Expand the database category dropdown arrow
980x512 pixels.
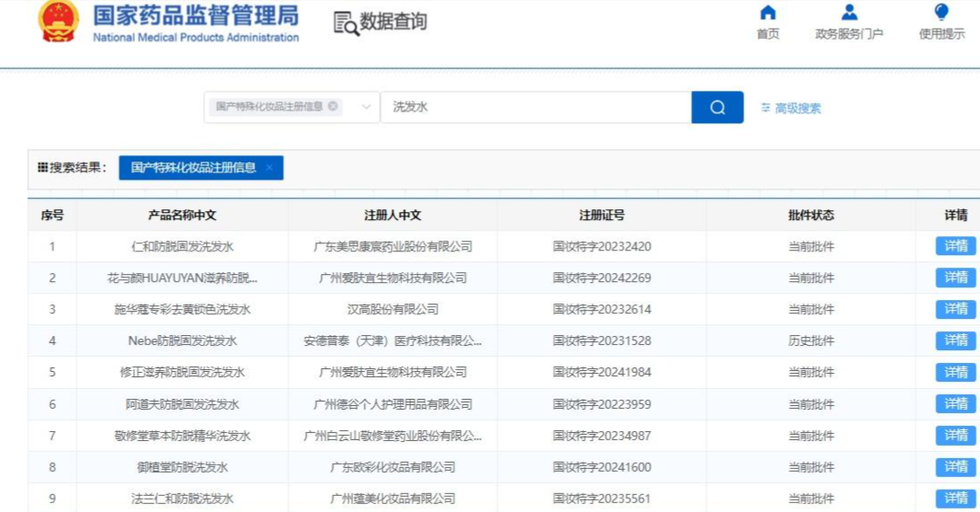pyautogui.click(x=366, y=107)
